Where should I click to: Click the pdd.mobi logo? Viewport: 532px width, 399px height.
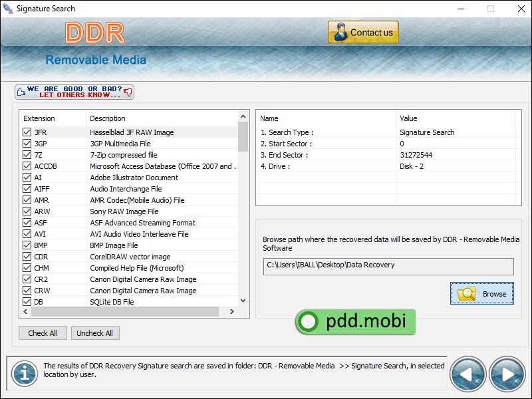[x=354, y=322]
